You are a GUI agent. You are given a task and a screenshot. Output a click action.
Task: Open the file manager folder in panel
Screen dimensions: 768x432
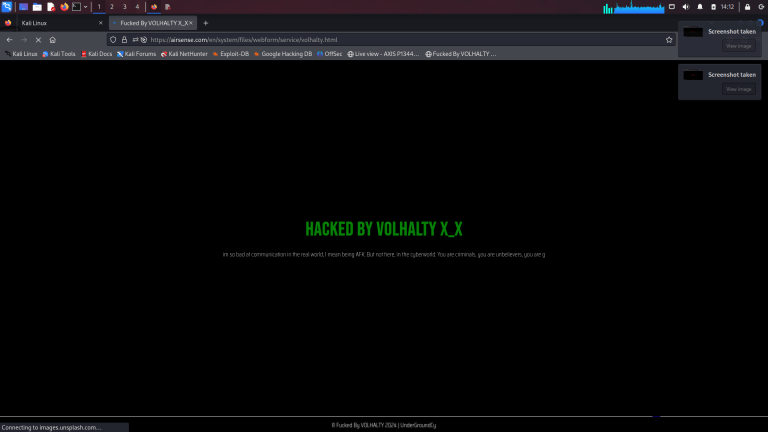coord(37,7)
